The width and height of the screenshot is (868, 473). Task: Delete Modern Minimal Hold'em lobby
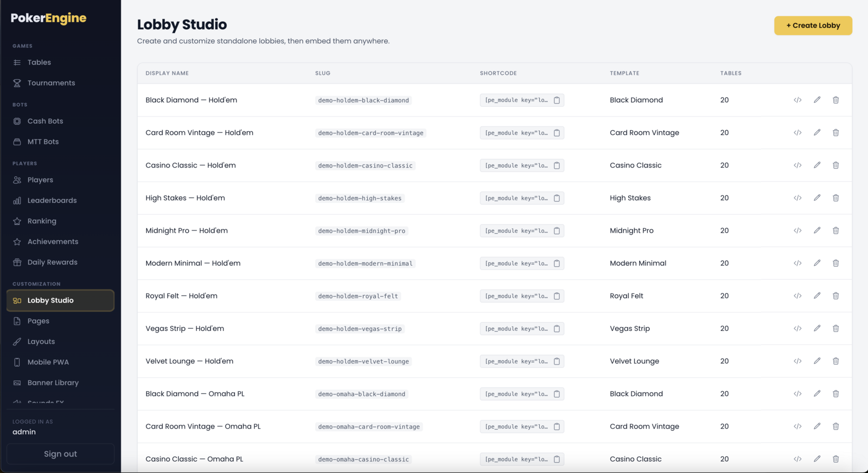(x=836, y=263)
